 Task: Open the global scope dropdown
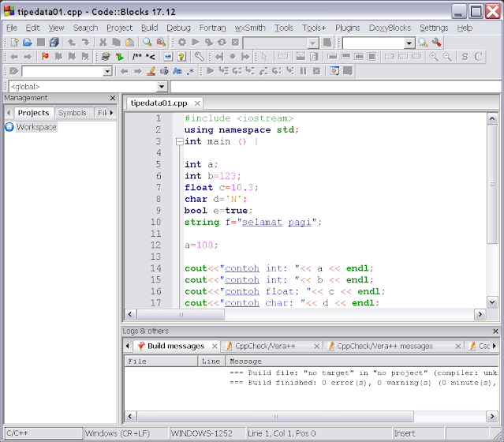pyautogui.click(x=162, y=86)
